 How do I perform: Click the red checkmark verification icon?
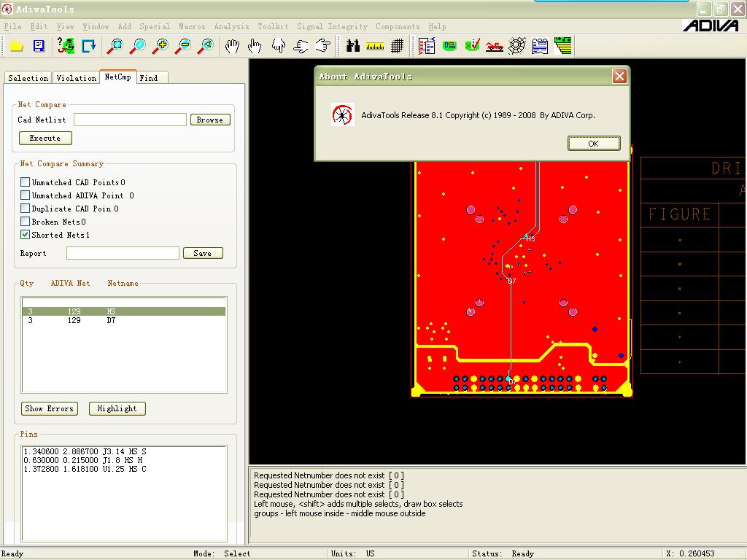[472, 46]
